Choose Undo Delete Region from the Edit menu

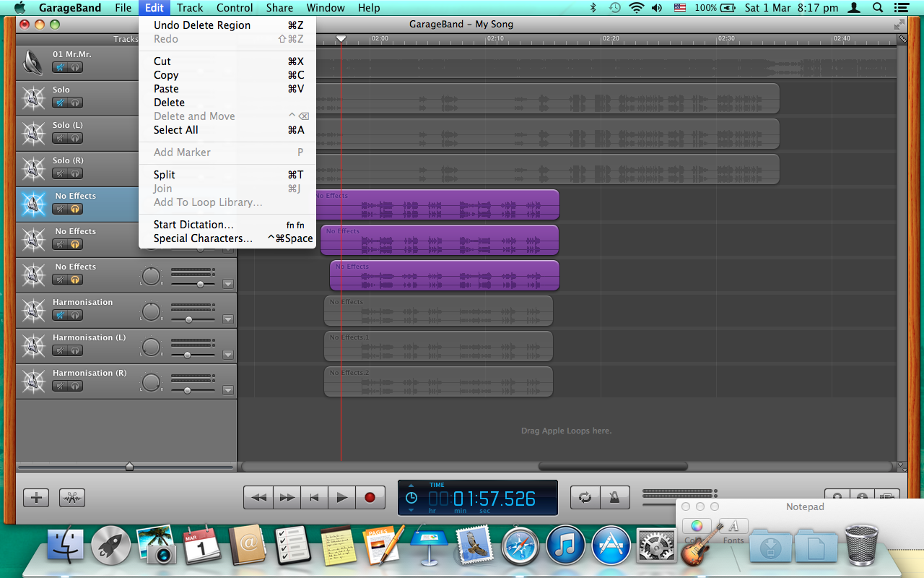[x=229, y=25]
